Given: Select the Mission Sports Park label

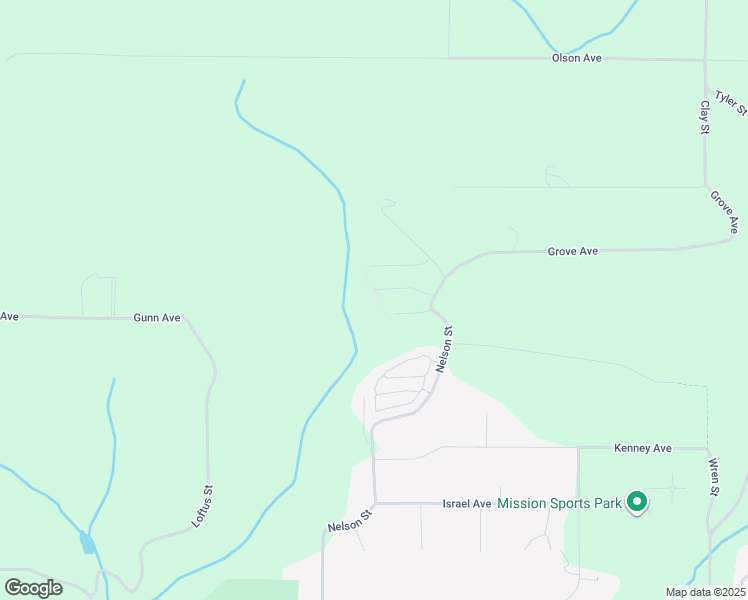Looking at the screenshot, I should point(560,504).
